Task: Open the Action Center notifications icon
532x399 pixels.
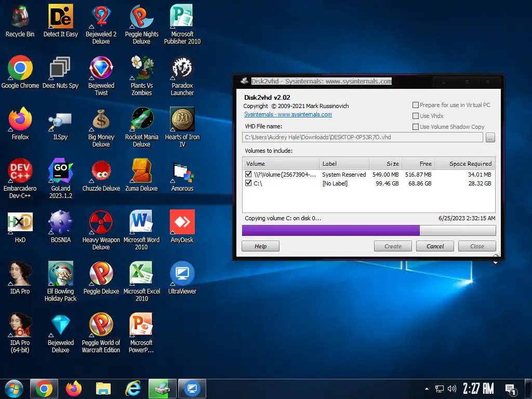Action: (511, 390)
